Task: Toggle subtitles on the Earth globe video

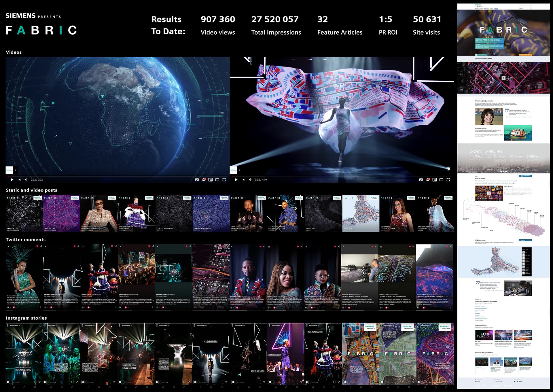Action: pyautogui.click(x=197, y=180)
